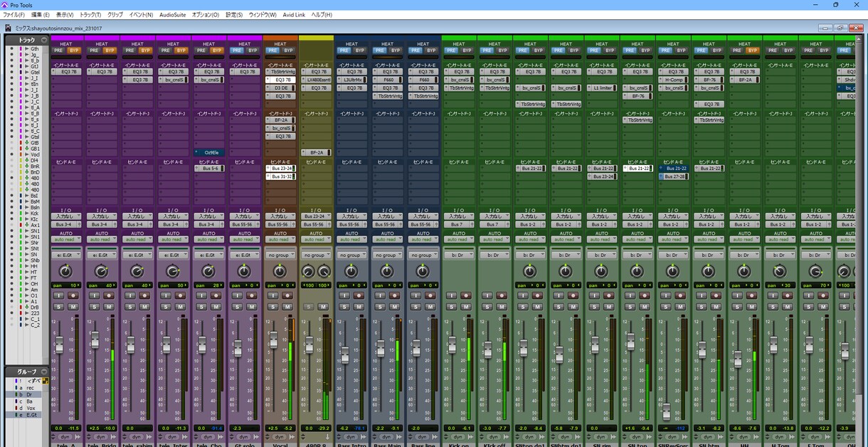Open Bus 5-6 send on tele_Cho track
868x447 pixels.
209,169
